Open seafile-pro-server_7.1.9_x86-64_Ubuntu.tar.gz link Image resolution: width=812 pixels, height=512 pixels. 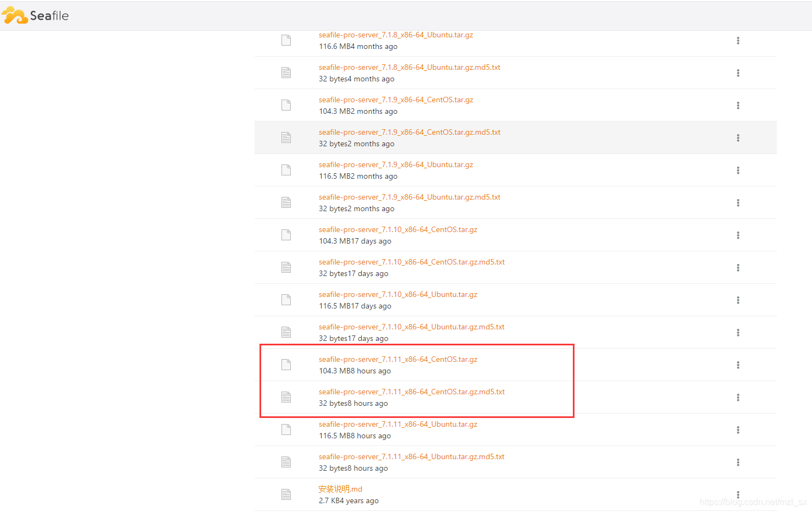(396, 164)
